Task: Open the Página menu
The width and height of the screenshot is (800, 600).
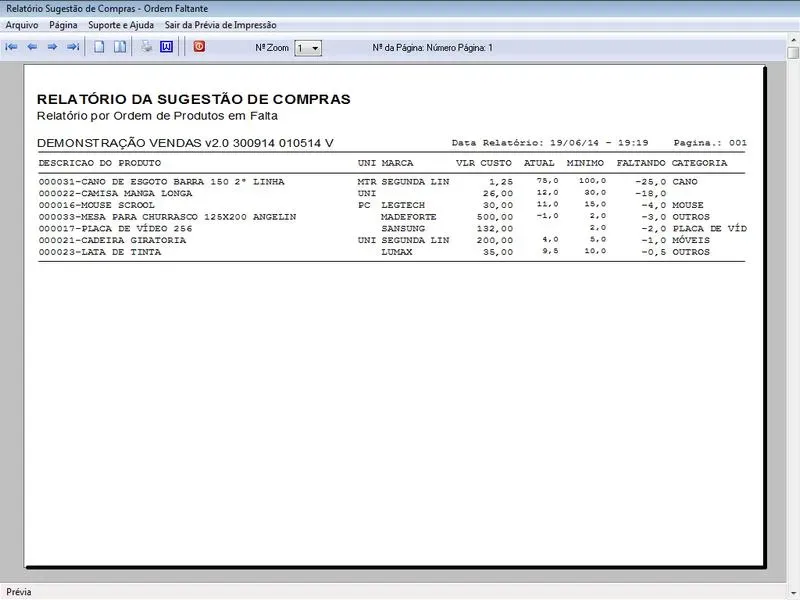Action: (63, 24)
